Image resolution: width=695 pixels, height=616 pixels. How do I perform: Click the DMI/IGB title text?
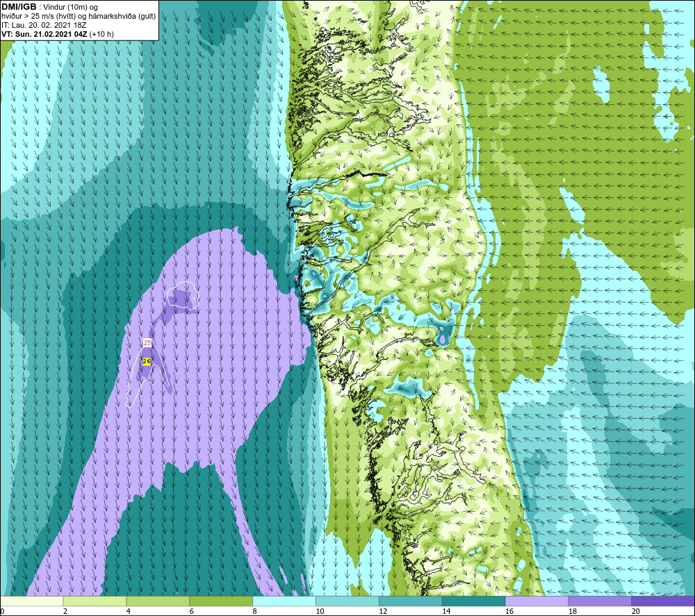[x=19, y=7]
